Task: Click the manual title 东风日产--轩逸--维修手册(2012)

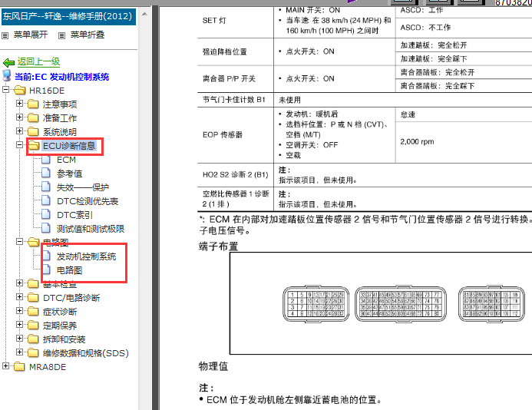Action: coord(68,16)
